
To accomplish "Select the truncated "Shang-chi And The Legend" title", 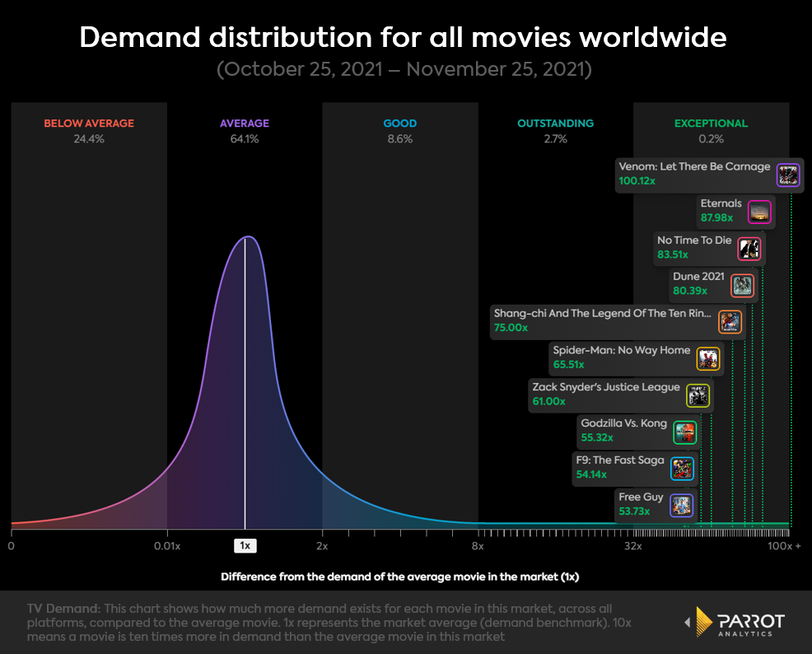I will pyautogui.click(x=602, y=313).
